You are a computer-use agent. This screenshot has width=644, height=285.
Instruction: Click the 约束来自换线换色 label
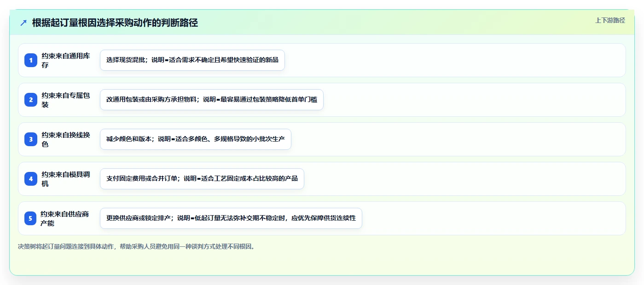(66, 139)
